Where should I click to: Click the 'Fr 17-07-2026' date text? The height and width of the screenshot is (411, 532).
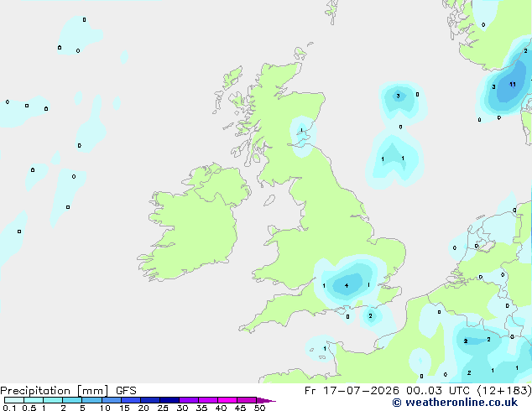tap(352, 391)
